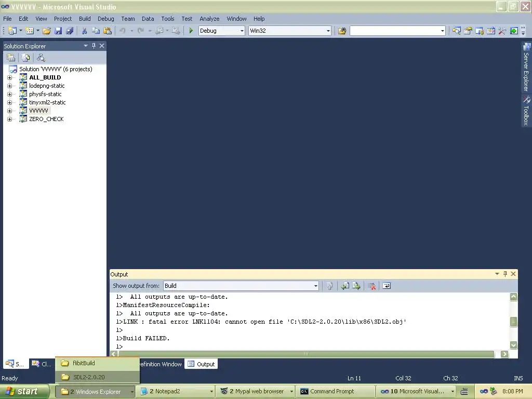Switch to Code Definition Window tab
The width and height of the screenshot is (532, 399).
pyautogui.click(x=161, y=364)
